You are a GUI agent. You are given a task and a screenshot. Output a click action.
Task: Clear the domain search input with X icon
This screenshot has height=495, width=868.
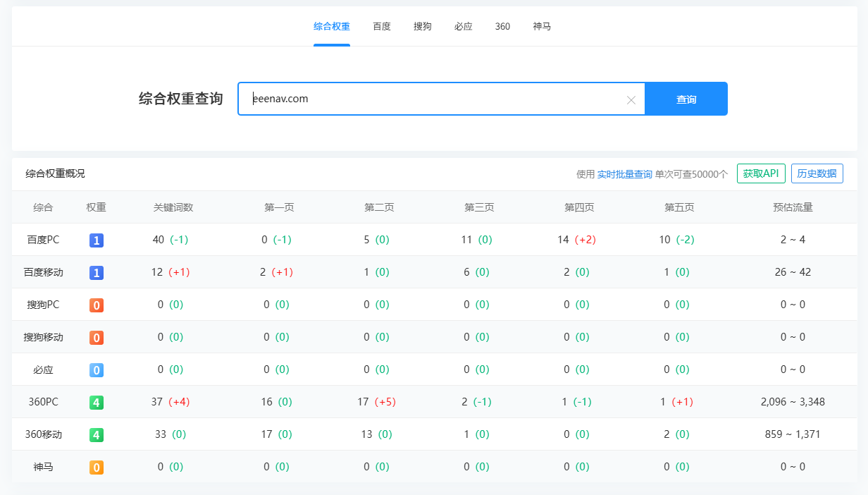pyautogui.click(x=631, y=100)
